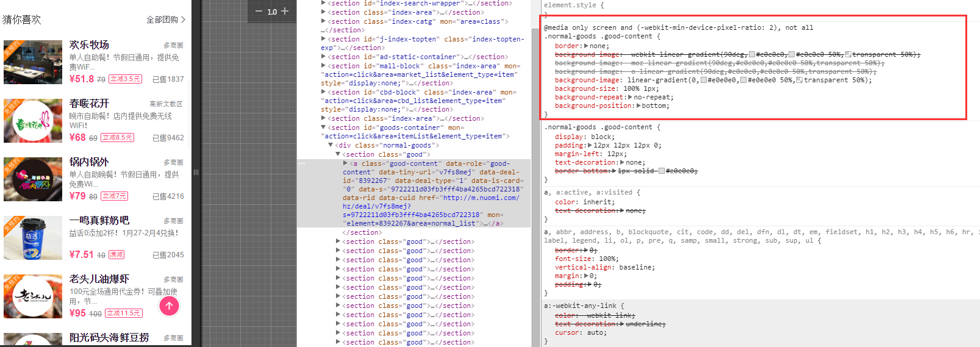Click first #e0e0e0 swatch in active linear-gradient
980x347 pixels.
704,80
